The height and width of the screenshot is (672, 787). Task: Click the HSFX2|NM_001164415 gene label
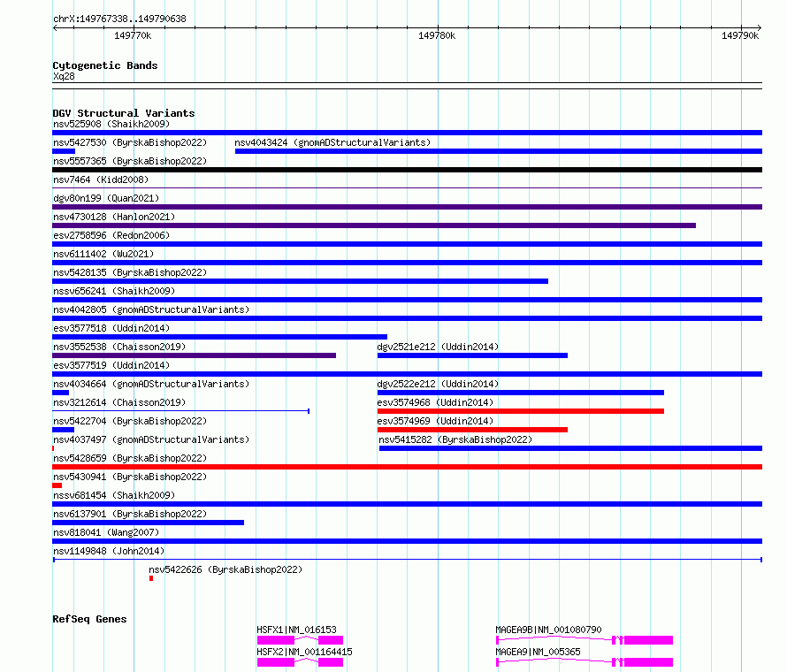click(304, 652)
